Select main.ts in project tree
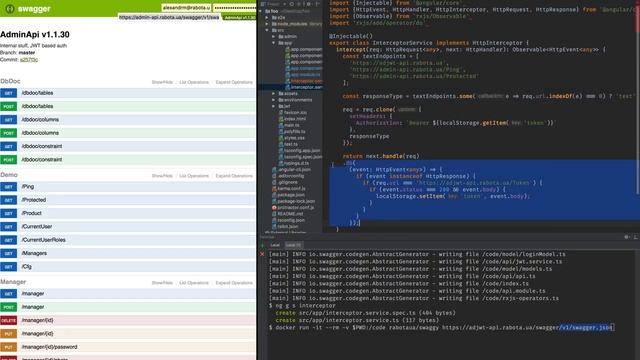The height and width of the screenshot is (360, 640). (x=292, y=125)
